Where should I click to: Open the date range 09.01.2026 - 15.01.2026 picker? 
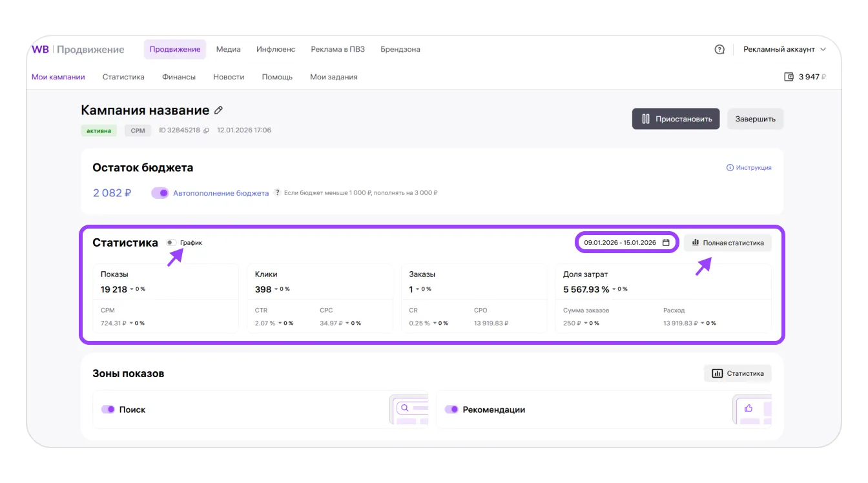(620, 243)
